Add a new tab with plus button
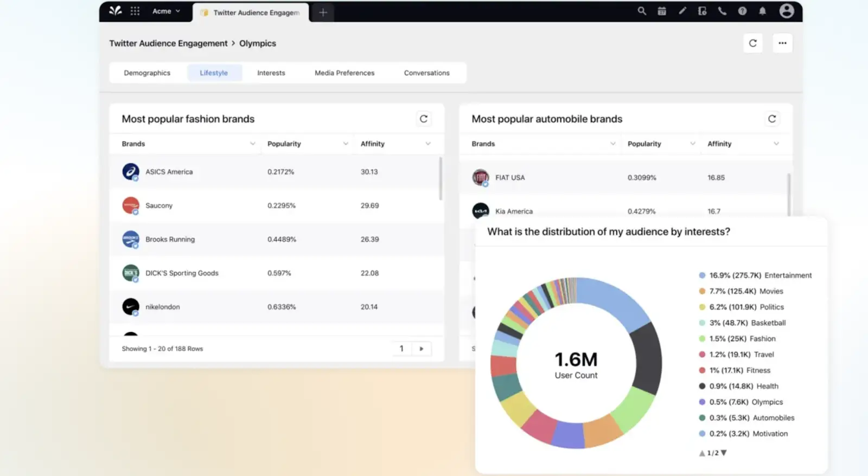Screen dimensions: 868x476 point(323,12)
